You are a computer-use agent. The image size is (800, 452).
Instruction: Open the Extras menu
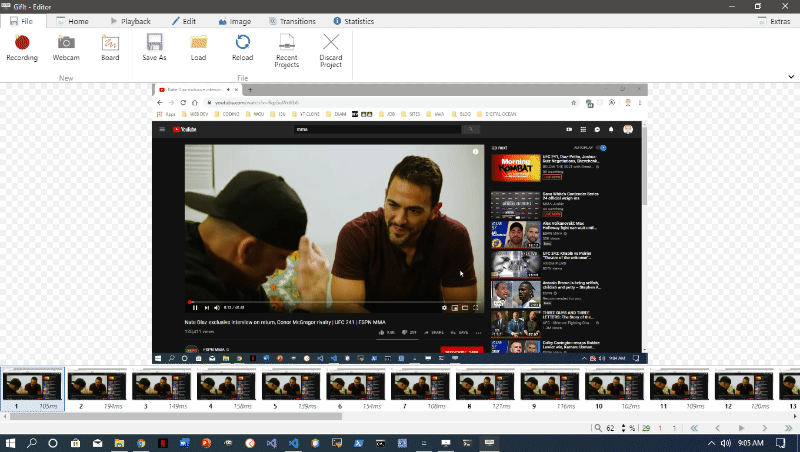[774, 21]
